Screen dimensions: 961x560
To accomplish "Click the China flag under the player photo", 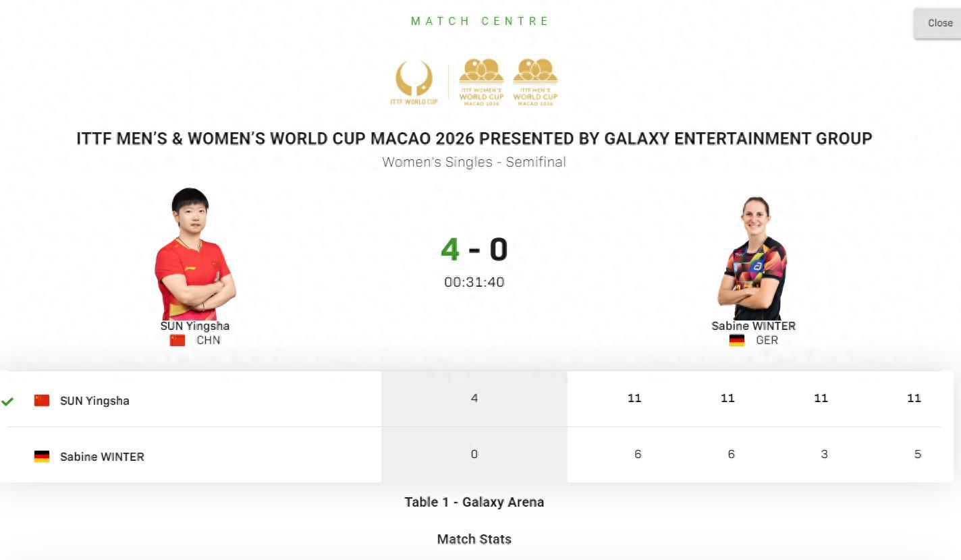I will tap(177, 340).
